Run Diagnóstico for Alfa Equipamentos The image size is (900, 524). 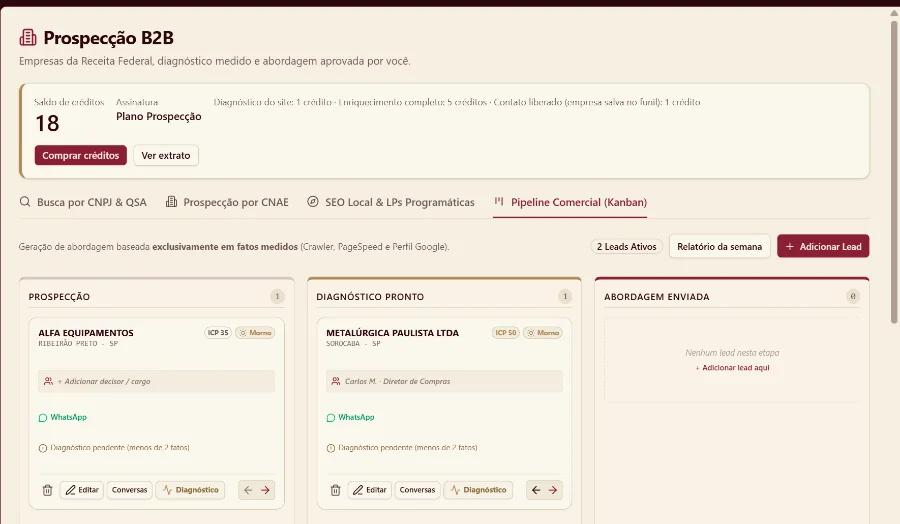click(190, 490)
